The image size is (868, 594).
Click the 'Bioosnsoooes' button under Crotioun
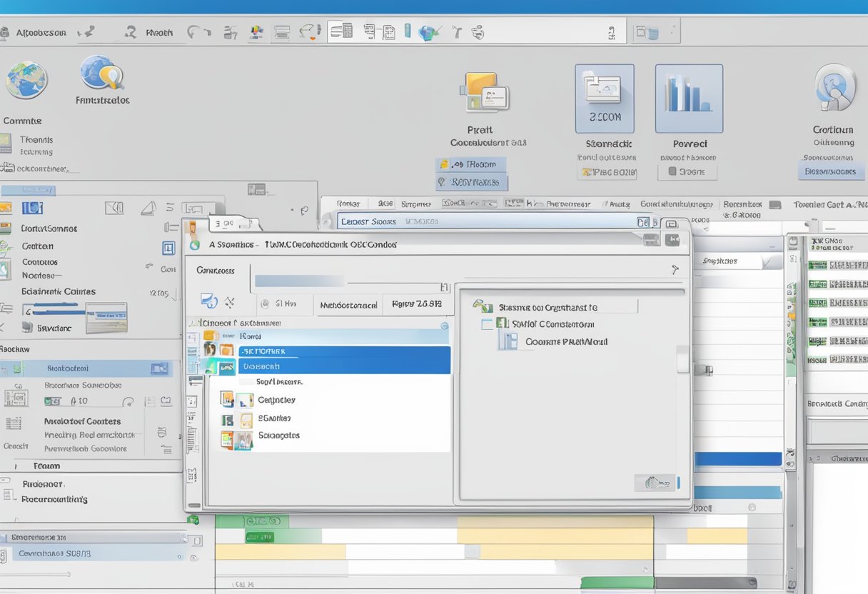click(x=831, y=171)
